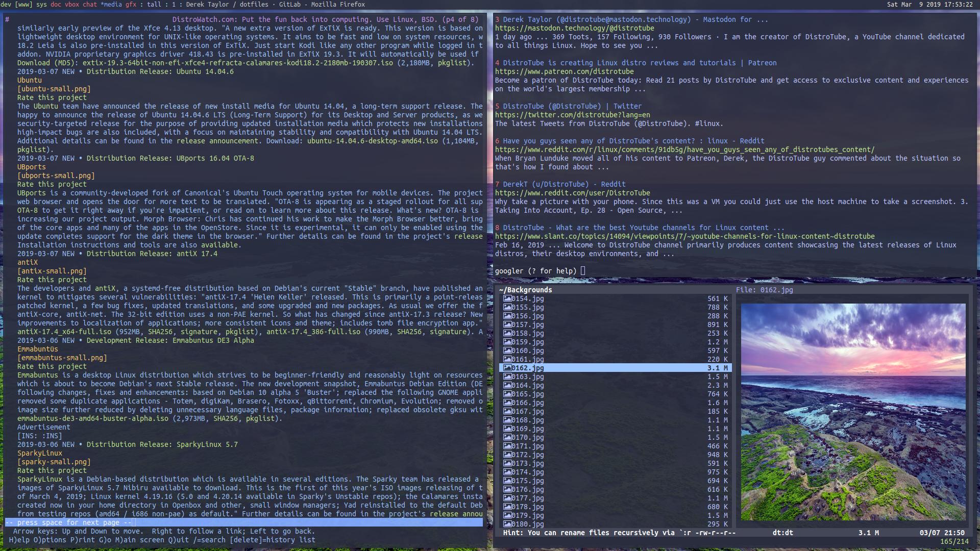Click the image icon beside 0154.jpg
Image resolution: width=980 pixels, height=551 pixels.
pyautogui.click(x=507, y=298)
